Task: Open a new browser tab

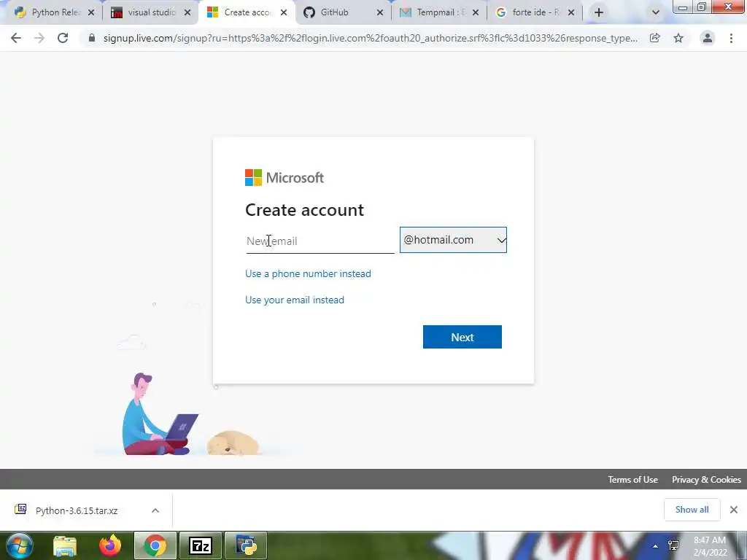Action: [599, 12]
